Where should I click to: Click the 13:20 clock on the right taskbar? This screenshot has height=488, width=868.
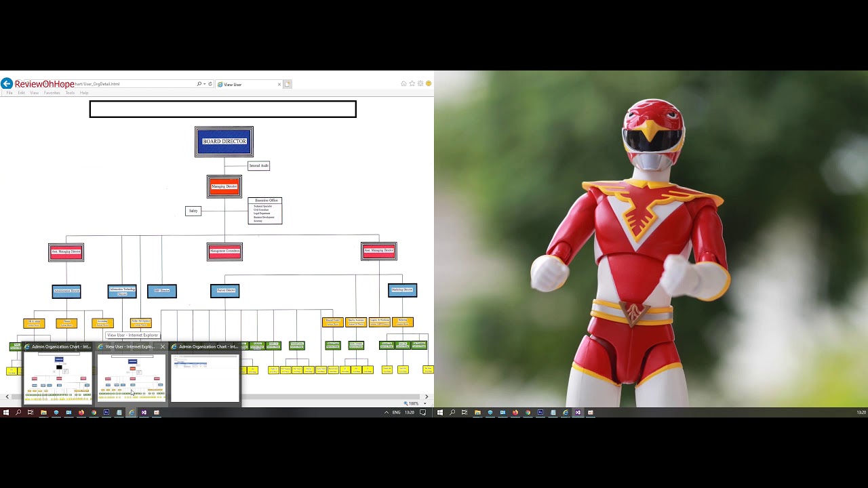pyautogui.click(x=861, y=412)
